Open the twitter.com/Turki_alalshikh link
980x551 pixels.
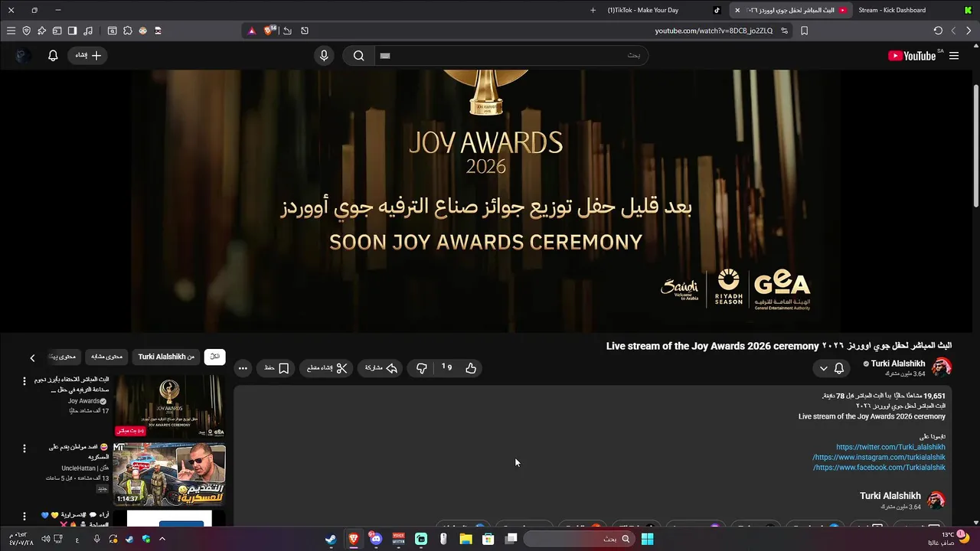[x=890, y=447]
